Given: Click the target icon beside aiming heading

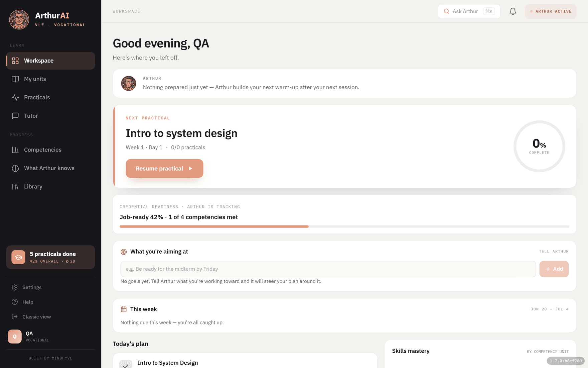Looking at the screenshot, I should 124,252.
